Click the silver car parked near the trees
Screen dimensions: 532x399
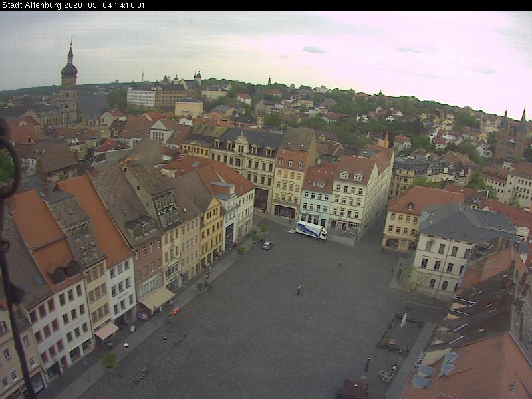267,245
